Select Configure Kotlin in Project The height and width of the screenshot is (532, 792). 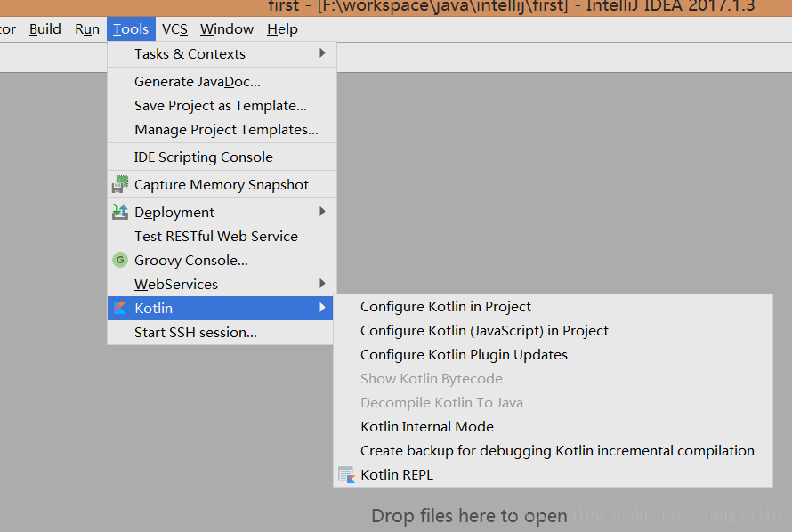click(x=446, y=307)
